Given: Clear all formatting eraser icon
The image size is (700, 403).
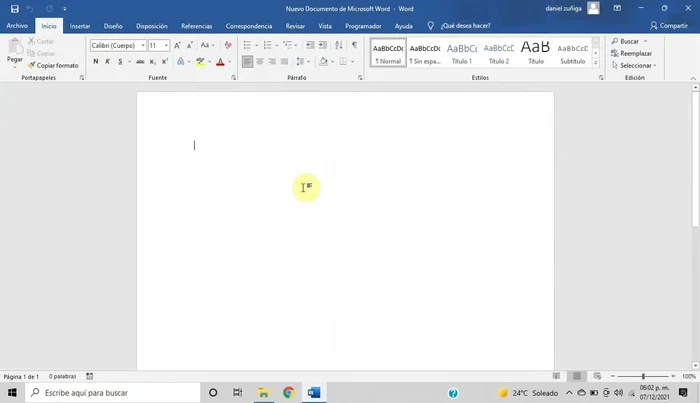Looking at the screenshot, I should point(228,45).
